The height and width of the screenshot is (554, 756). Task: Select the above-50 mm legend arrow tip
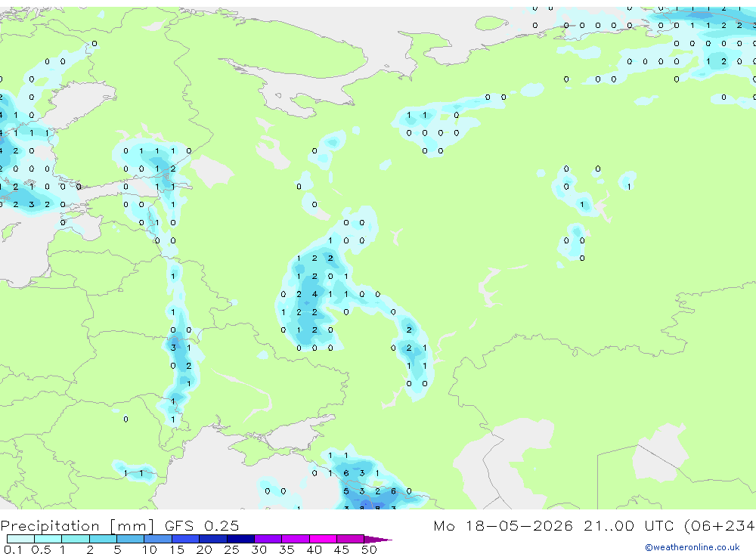click(378, 540)
